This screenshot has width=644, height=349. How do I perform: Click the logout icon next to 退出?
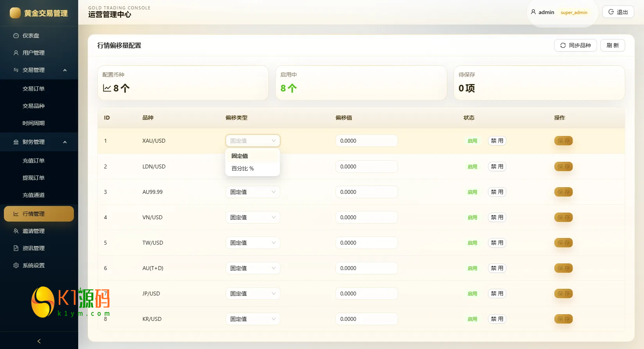tap(611, 12)
